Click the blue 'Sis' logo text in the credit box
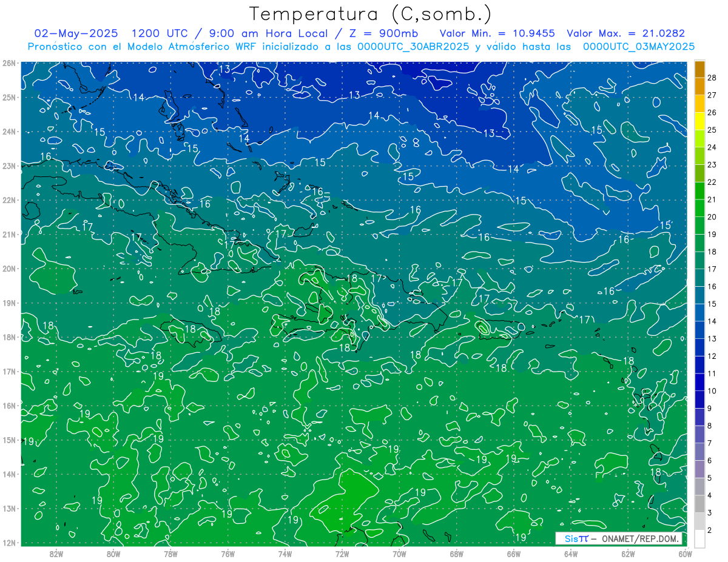This screenshot has width=728, height=562. pyautogui.click(x=571, y=538)
